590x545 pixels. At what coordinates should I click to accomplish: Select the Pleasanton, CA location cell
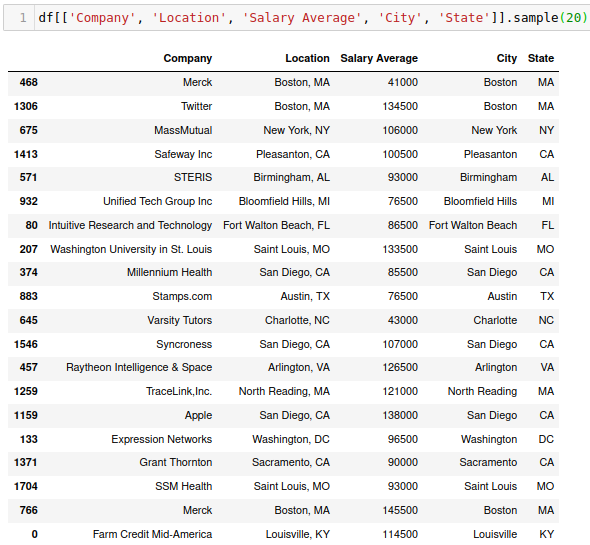coord(293,154)
